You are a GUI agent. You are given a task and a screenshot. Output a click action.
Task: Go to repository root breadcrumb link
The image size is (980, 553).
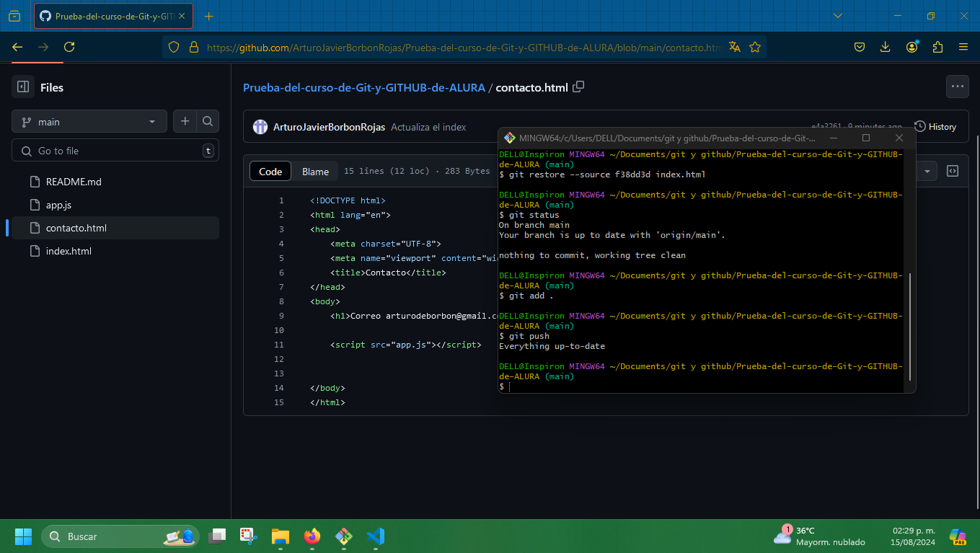364,87
